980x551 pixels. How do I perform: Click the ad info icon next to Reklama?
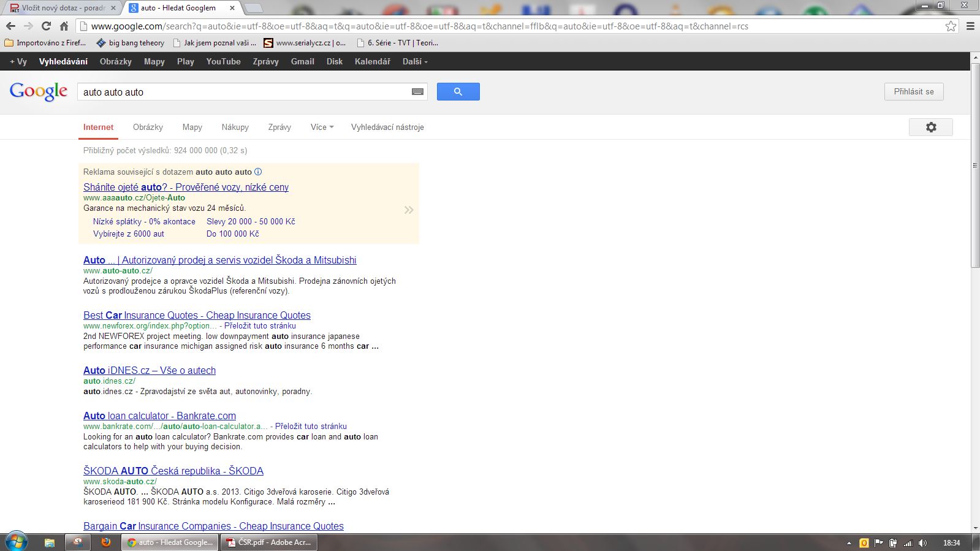pos(258,172)
